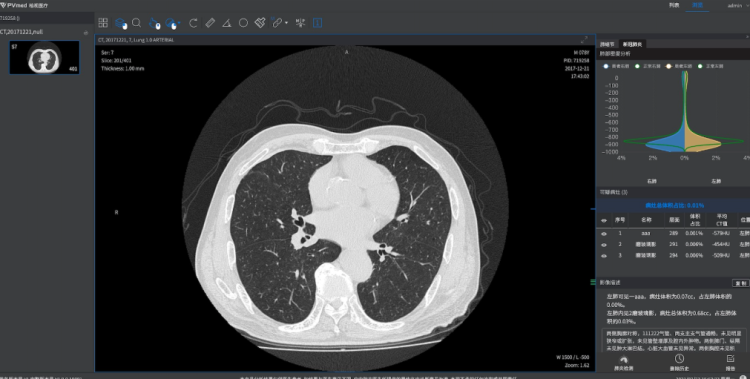The height and width of the screenshot is (379, 750).
Task: Click the rotate arrow icon
Action: [x=193, y=23]
